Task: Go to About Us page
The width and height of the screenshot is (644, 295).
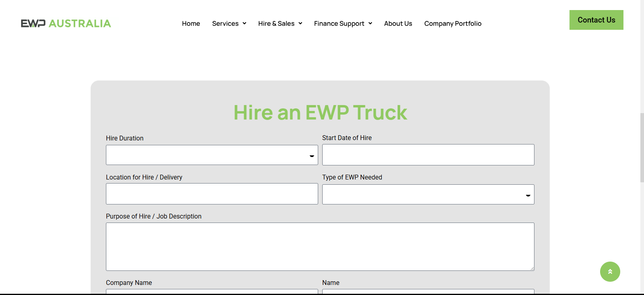Action: (398, 23)
